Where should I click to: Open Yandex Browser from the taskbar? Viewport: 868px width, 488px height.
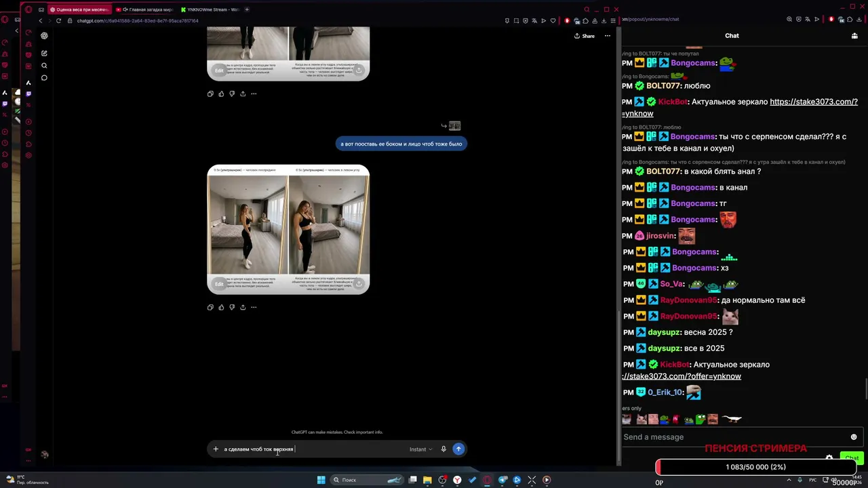pyautogui.click(x=457, y=480)
